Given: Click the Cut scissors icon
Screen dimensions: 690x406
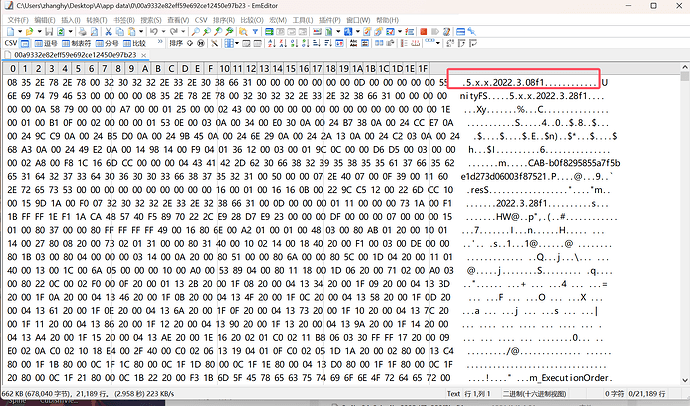Looking at the screenshot, I should 108,32.
